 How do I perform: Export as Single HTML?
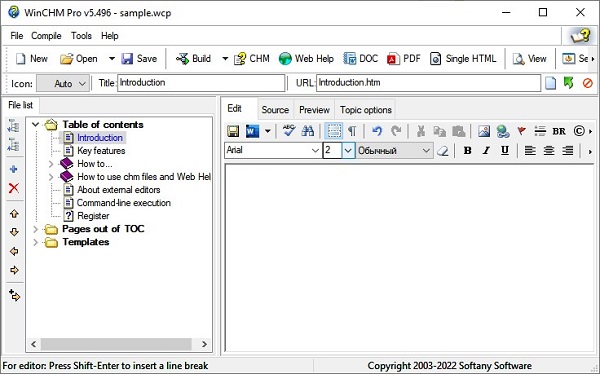pos(463,59)
